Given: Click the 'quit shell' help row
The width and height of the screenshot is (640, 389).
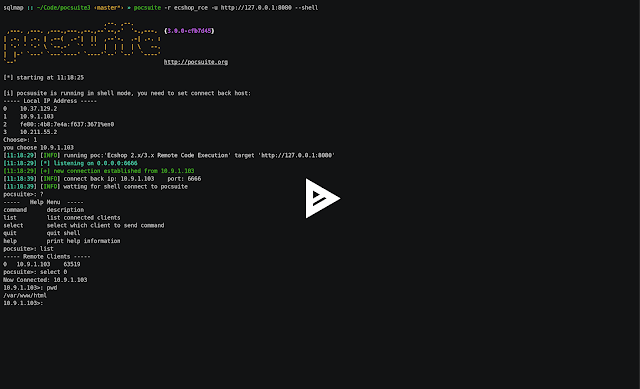Looking at the screenshot, I should pyautogui.click(x=42, y=233).
